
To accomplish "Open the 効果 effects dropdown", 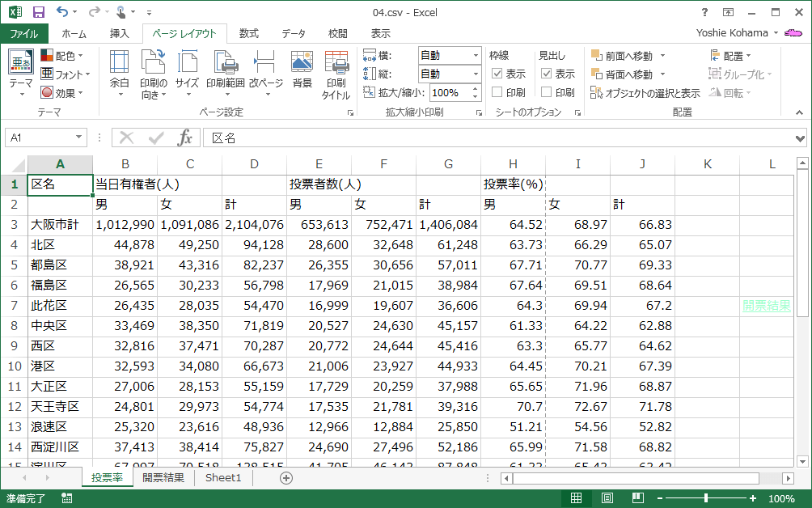I will [x=61, y=93].
